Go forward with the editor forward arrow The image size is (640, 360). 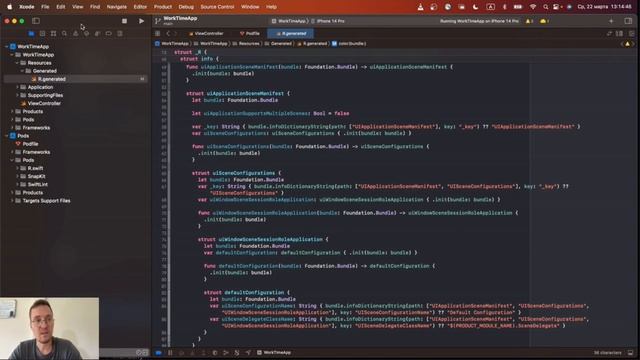coord(176,33)
